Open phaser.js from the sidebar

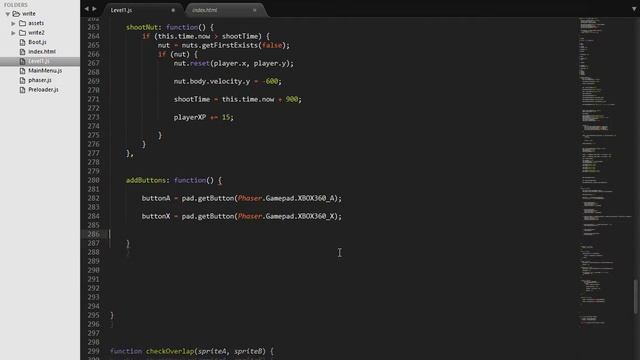(40, 80)
